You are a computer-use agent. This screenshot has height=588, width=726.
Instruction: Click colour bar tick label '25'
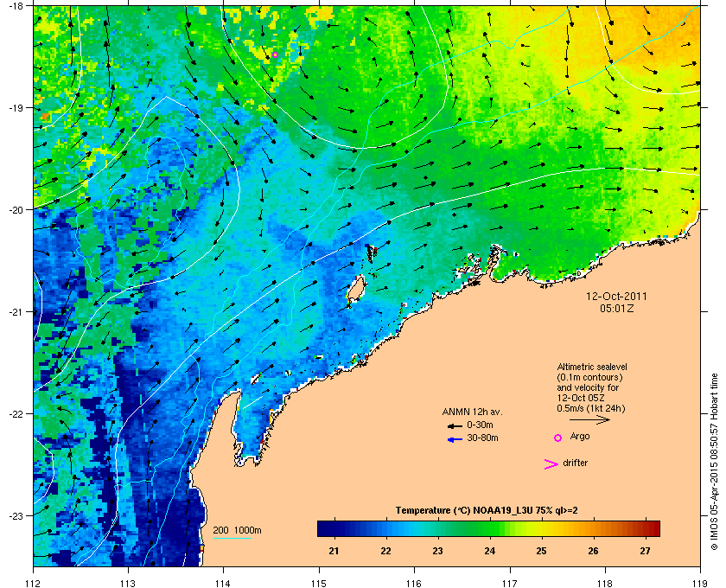[x=541, y=551]
